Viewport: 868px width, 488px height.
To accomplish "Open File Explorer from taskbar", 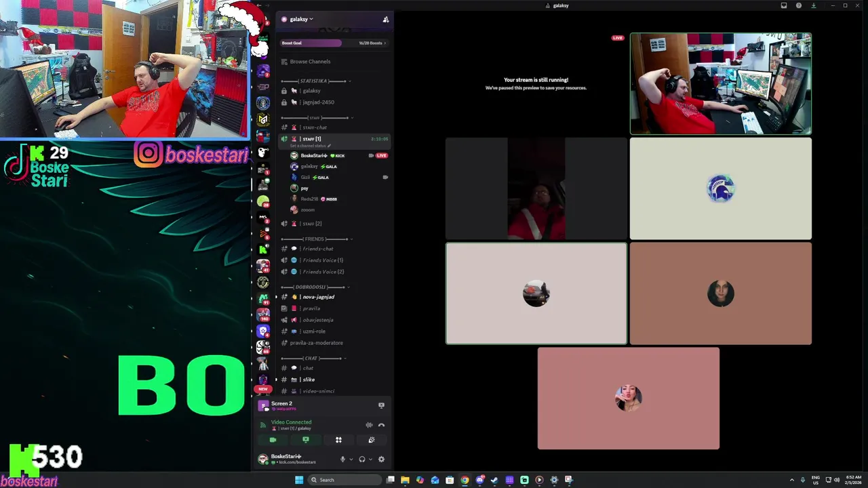I will click(x=405, y=480).
